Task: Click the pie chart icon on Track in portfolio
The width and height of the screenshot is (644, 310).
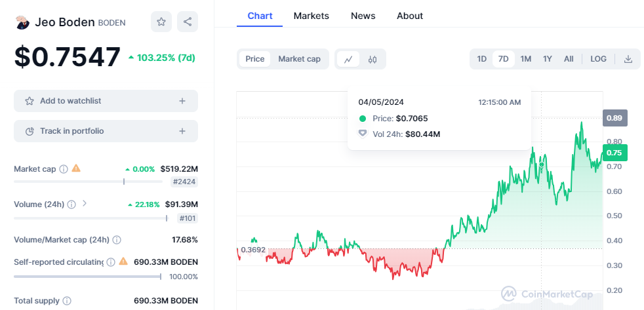Action: click(x=30, y=131)
